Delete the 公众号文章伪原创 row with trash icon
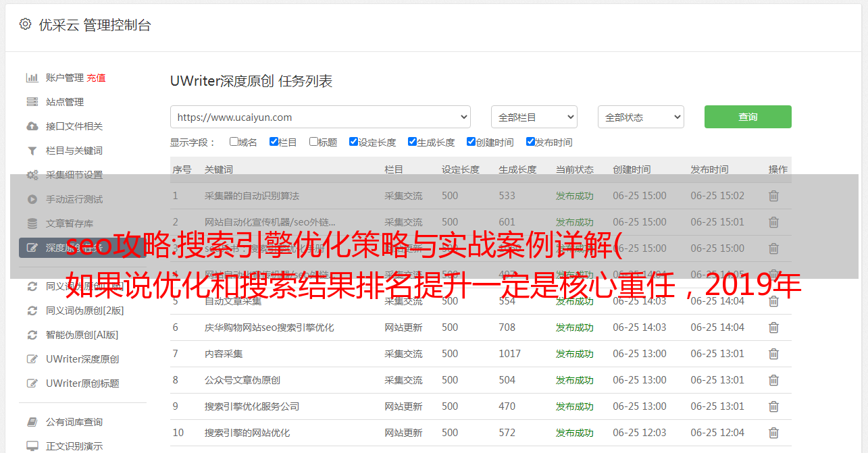 [x=773, y=380]
